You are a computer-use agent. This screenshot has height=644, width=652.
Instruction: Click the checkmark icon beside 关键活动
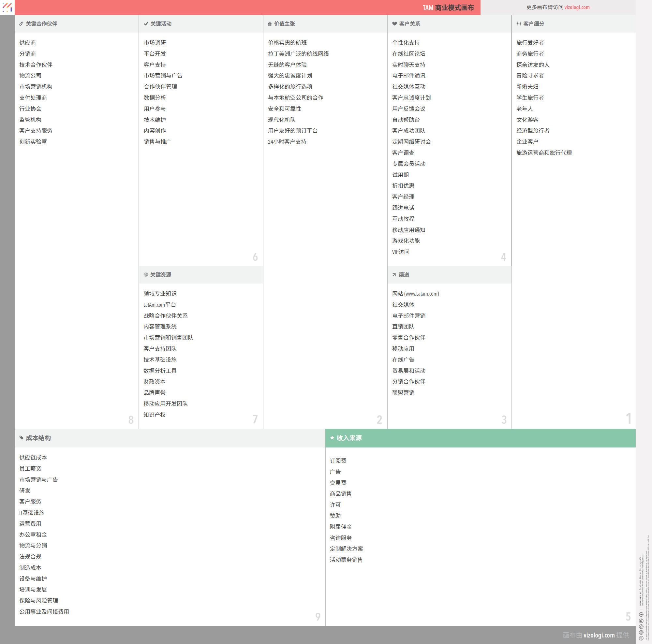[146, 24]
